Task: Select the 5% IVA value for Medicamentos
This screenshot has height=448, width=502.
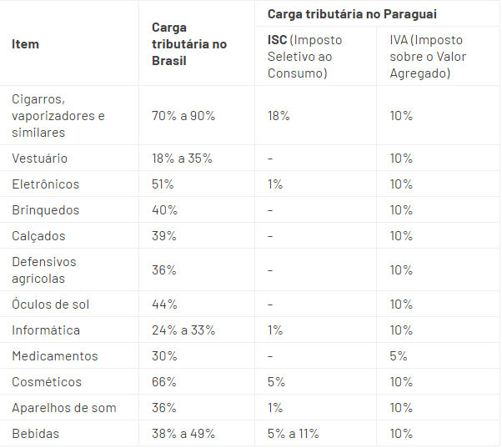Action: 399,356
